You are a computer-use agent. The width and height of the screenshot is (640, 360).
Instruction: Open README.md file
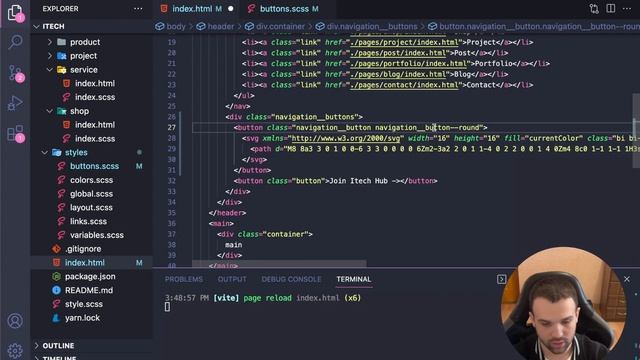89,290
